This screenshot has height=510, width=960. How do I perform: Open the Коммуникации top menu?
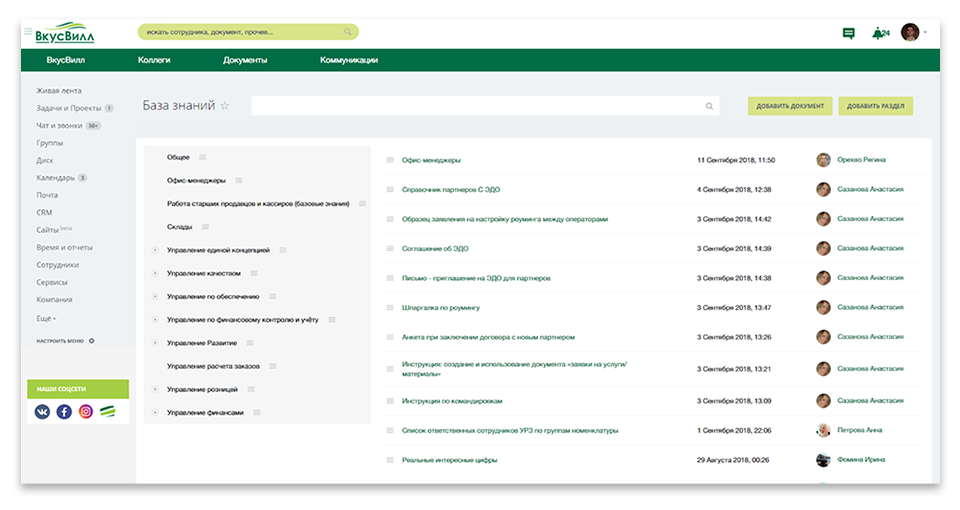349,60
